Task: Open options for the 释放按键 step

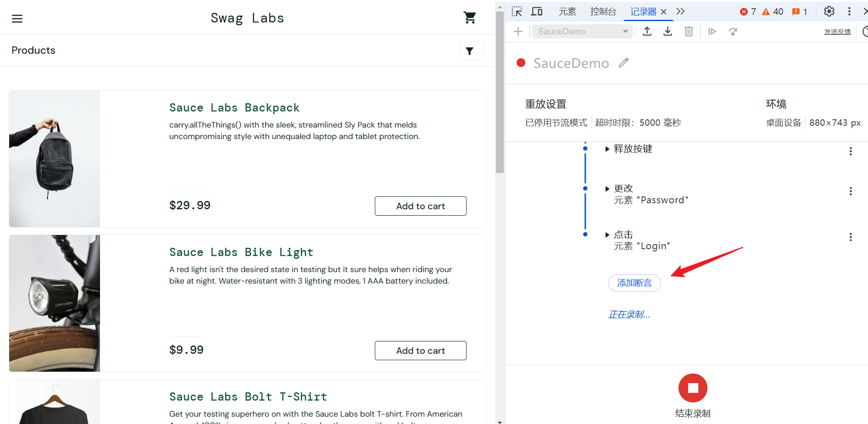Action: [x=851, y=151]
